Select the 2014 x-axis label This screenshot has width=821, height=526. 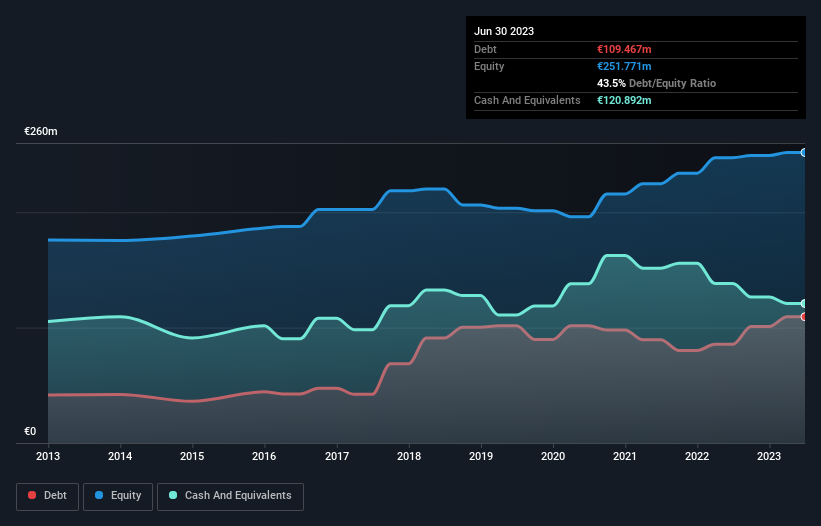click(x=120, y=456)
